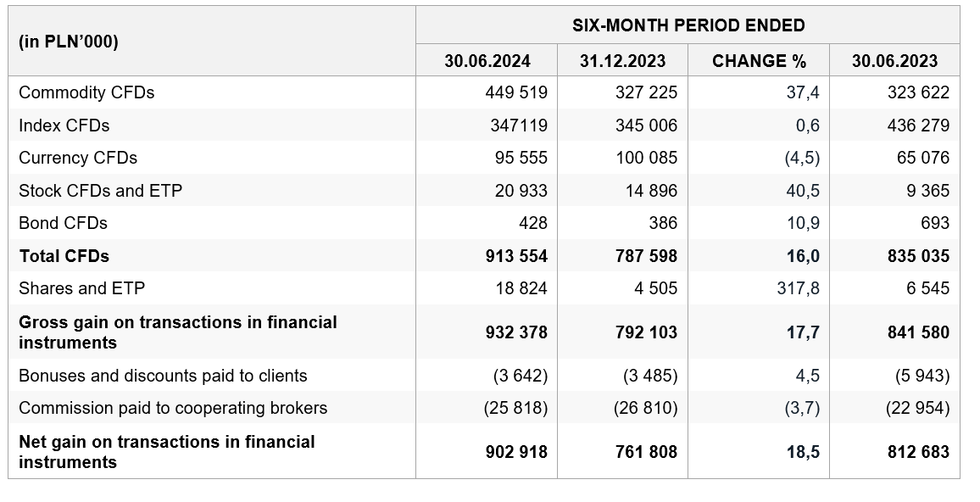
Task: Click the 902 918 net gain value
Action: 515,452
